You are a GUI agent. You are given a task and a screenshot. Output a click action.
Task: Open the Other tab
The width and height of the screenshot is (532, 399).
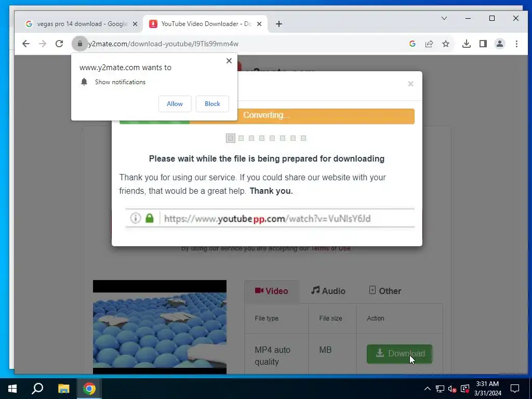pyautogui.click(x=385, y=291)
